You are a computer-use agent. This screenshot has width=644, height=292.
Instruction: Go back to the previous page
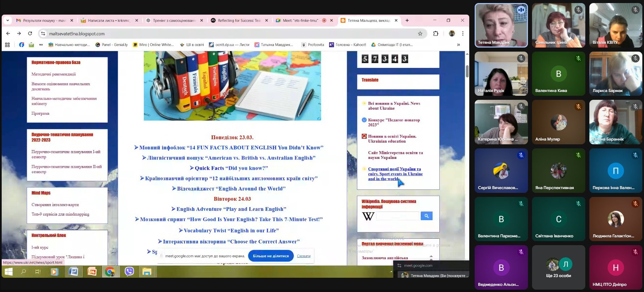coord(8,34)
